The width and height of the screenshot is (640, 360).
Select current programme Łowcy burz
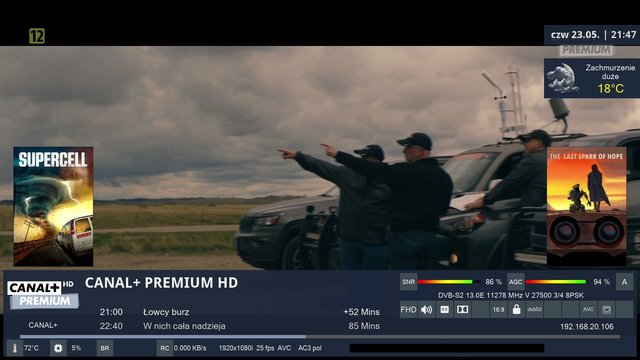pyautogui.click(x=166, y=312)
